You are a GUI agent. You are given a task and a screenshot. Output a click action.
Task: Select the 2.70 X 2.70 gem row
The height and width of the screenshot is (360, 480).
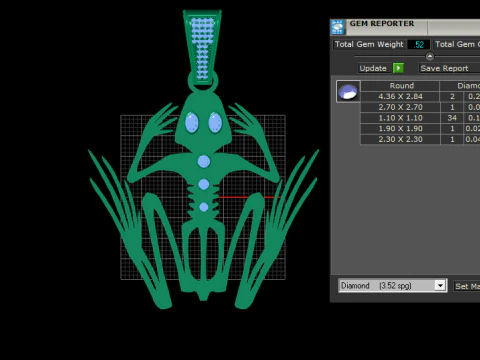[420, 107]
